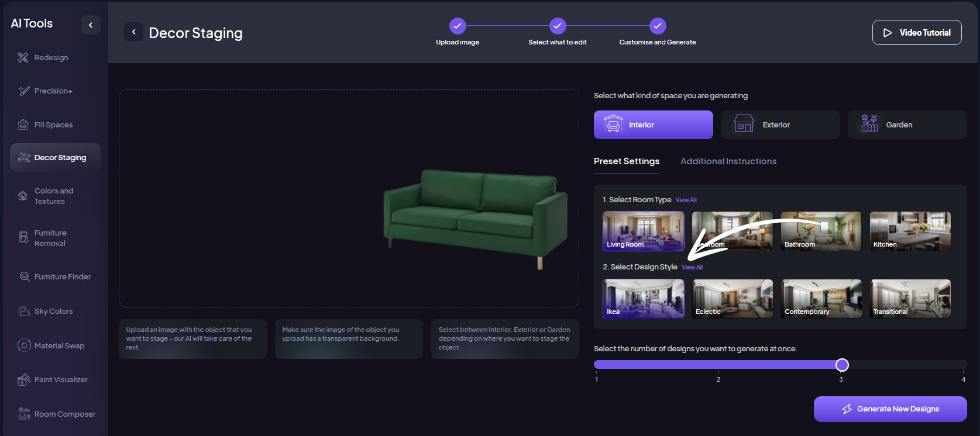Click the Furniture Finder magnifier icon
Screen dimensions: 980x436
pyautogui.click(x=25, y=276)
